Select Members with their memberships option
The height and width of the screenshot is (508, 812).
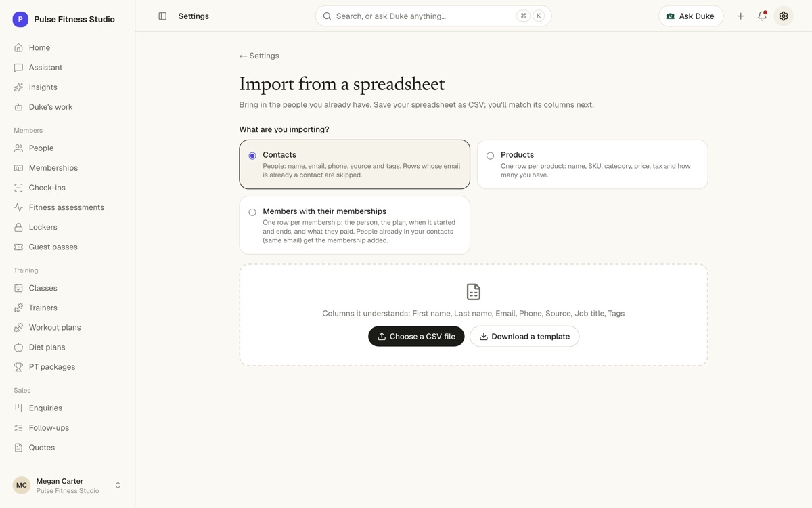click(355, 226)
